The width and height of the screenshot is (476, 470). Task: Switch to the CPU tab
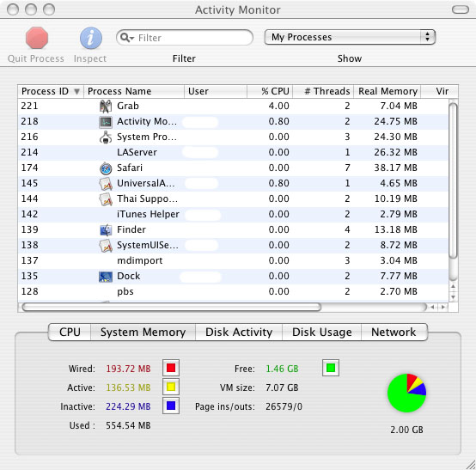point(70,332)
